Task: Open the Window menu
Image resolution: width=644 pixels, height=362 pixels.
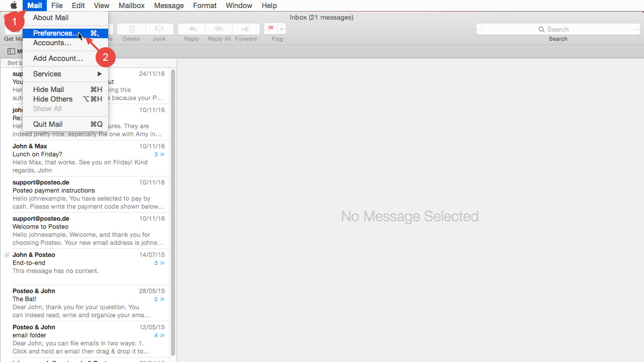Action: point(238,6)
